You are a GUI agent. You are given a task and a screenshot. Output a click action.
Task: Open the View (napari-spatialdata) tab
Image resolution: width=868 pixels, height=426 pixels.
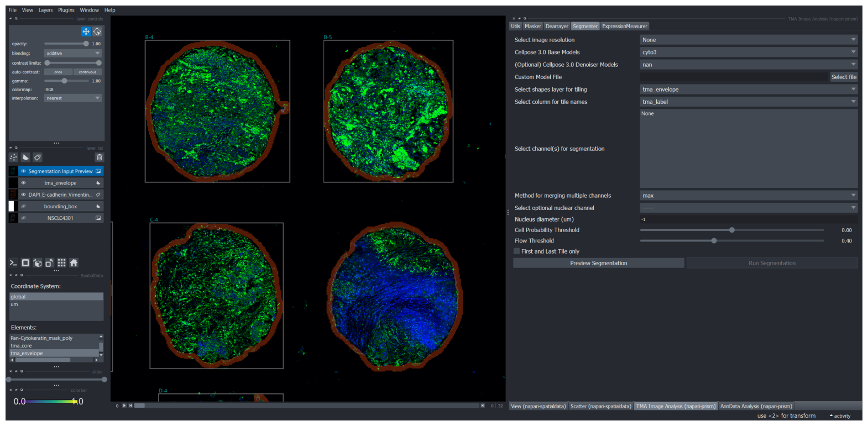tap(538, 406)
